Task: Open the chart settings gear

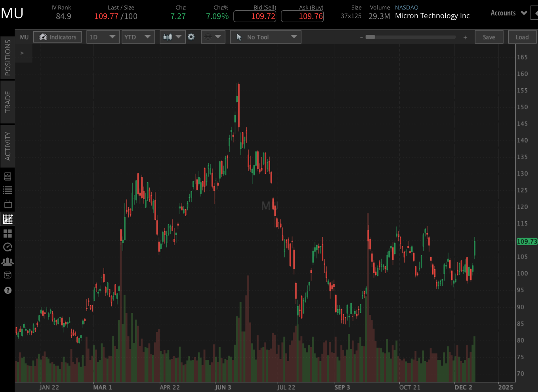Action: (191, 36)
